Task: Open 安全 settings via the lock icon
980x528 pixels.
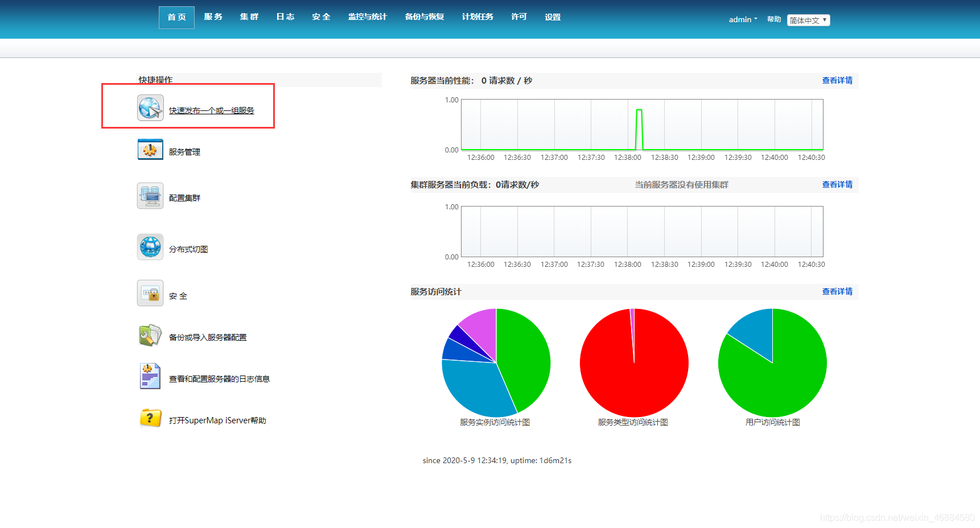Action: click(150, 293)
